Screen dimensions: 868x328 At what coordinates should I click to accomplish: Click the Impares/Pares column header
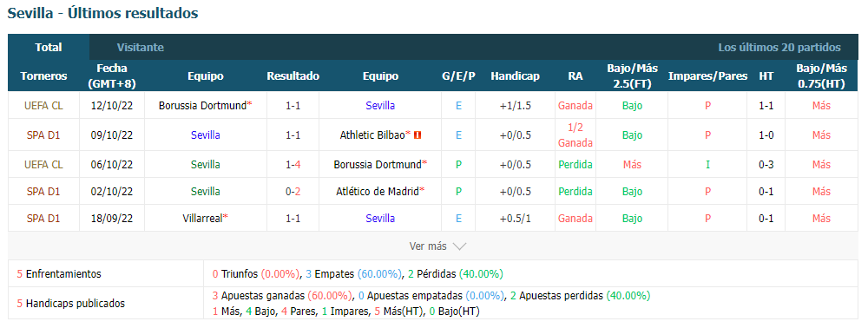pyautogui.click(x=707, y=76)
